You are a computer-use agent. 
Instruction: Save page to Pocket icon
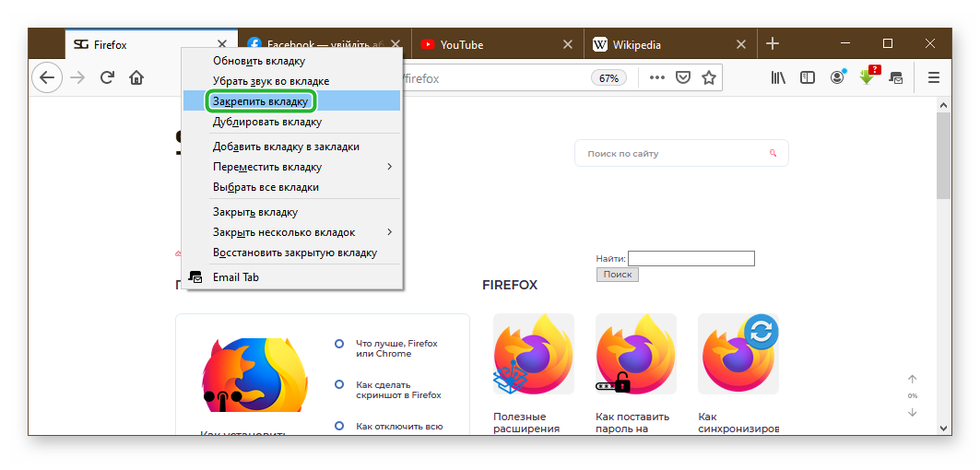point(684,78)
